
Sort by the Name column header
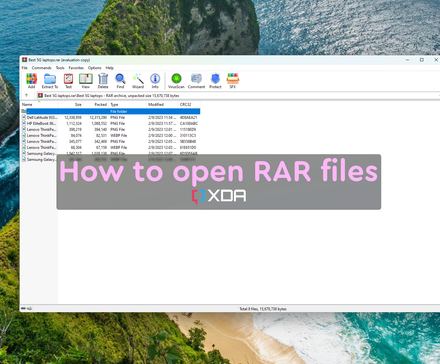(x=39, y=104)
